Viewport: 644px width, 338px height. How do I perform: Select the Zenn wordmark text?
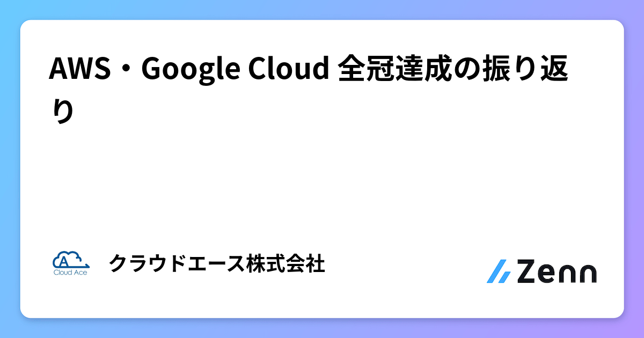tap(556, 271)
